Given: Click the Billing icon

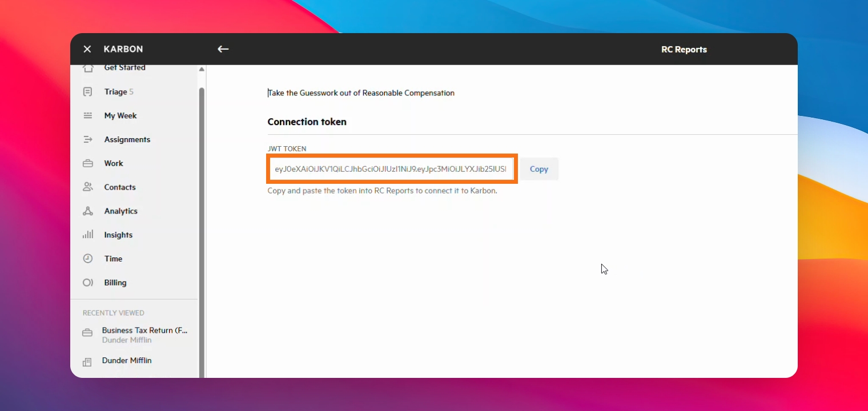Looking at the screenshot, I should point(88,283).
